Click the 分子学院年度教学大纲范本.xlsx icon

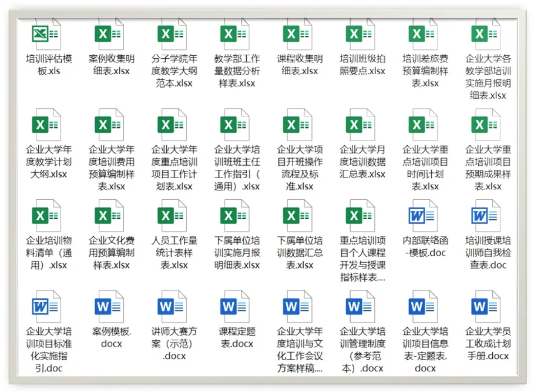coord(172,33)
